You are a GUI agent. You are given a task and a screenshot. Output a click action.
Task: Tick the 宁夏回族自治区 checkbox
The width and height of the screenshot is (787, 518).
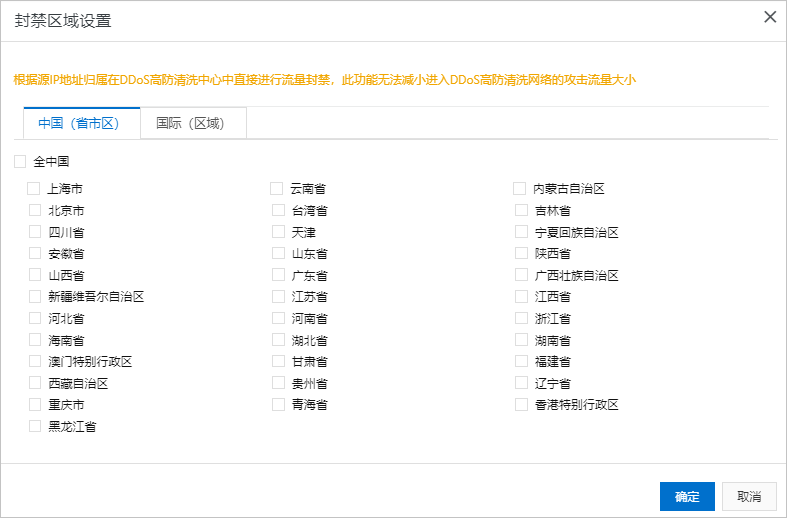coord(521,231)
